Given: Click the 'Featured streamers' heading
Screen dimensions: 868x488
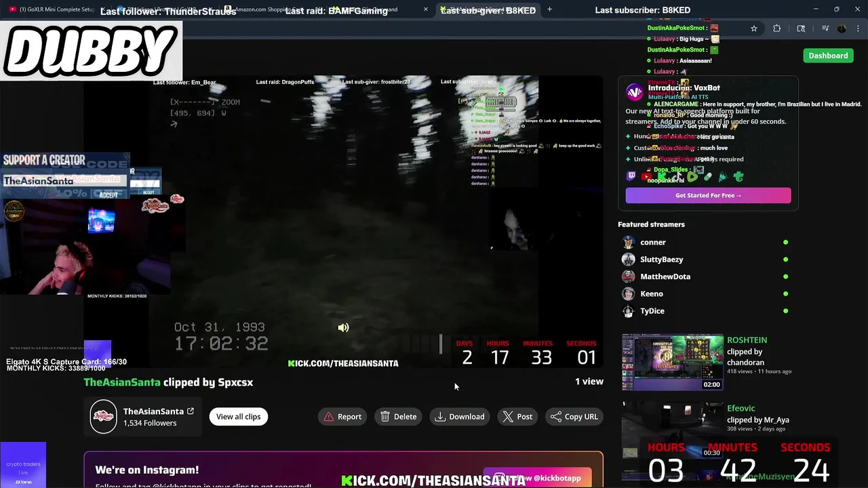Looking at the screenshot, I should 651,224.
